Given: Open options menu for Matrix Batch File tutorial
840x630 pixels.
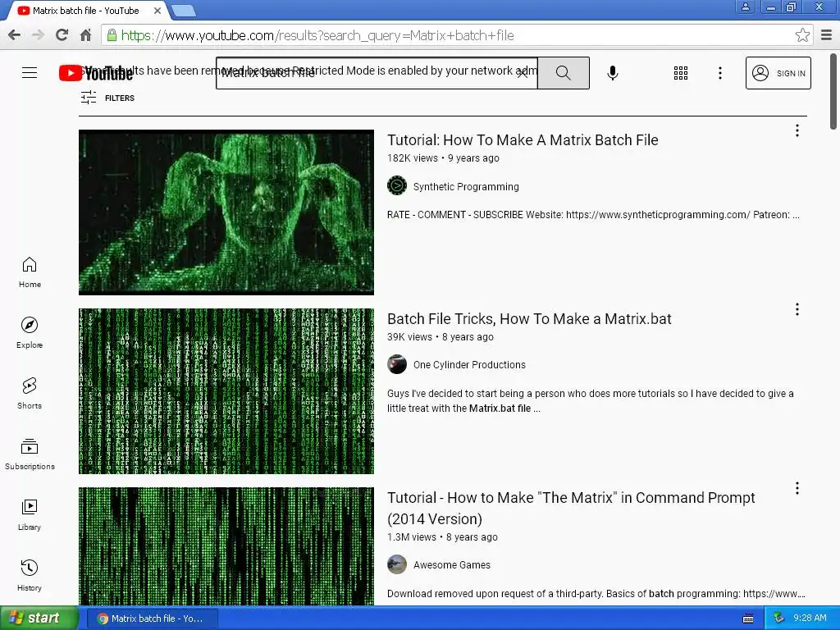Looking at the screenshot, I should (x=797, y=130).
